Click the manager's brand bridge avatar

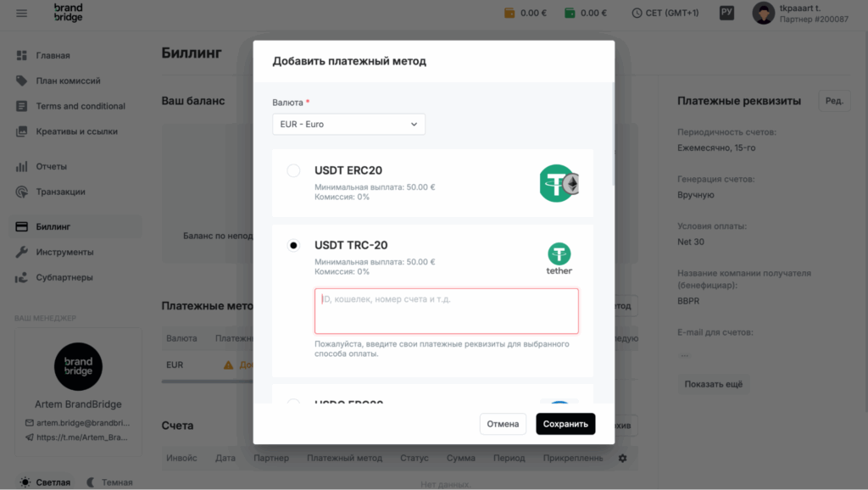(x=78, y=366)
